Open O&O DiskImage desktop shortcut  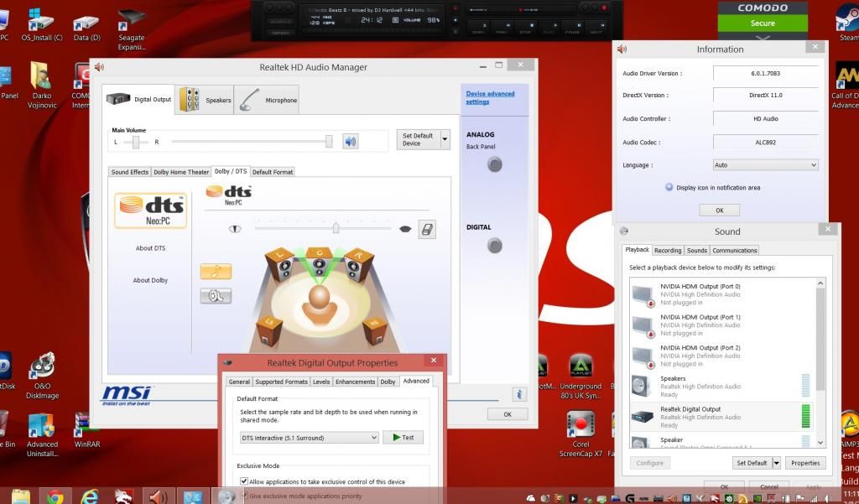42,377
